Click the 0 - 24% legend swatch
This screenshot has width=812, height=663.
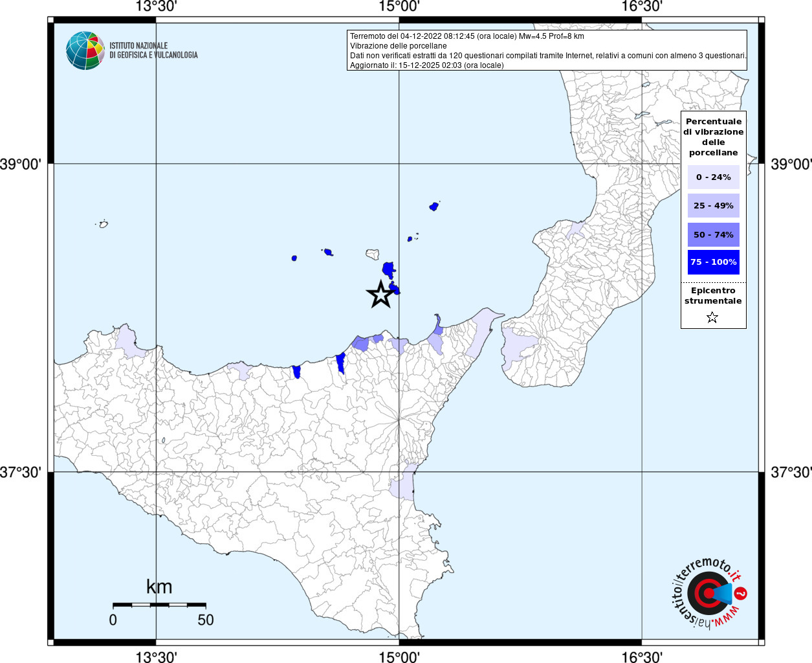pos(713,177)
